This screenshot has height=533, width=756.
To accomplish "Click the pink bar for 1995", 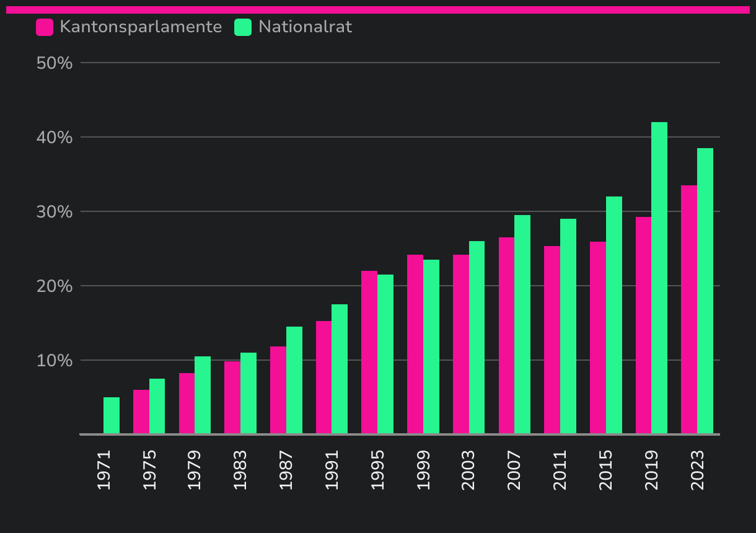I will click(369, 352).
